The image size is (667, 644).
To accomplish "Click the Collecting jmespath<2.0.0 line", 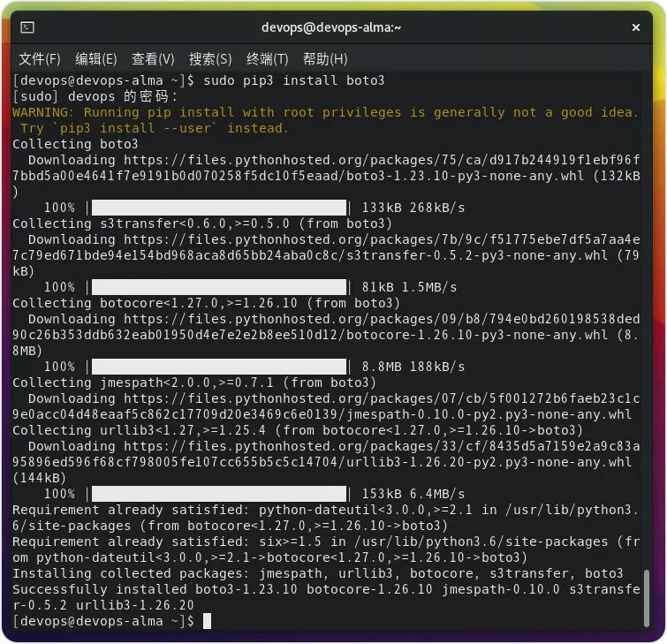I will [x=194, y=383].
